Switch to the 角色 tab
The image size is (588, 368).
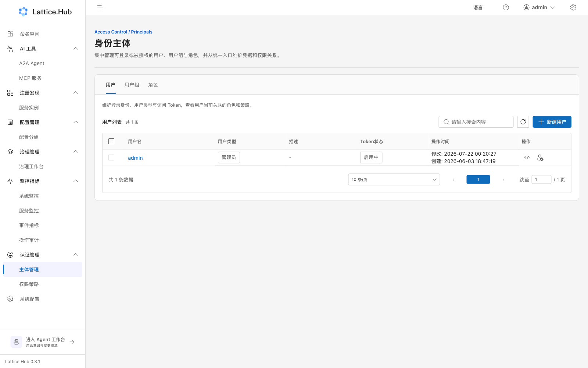click(x=153, y=85)
